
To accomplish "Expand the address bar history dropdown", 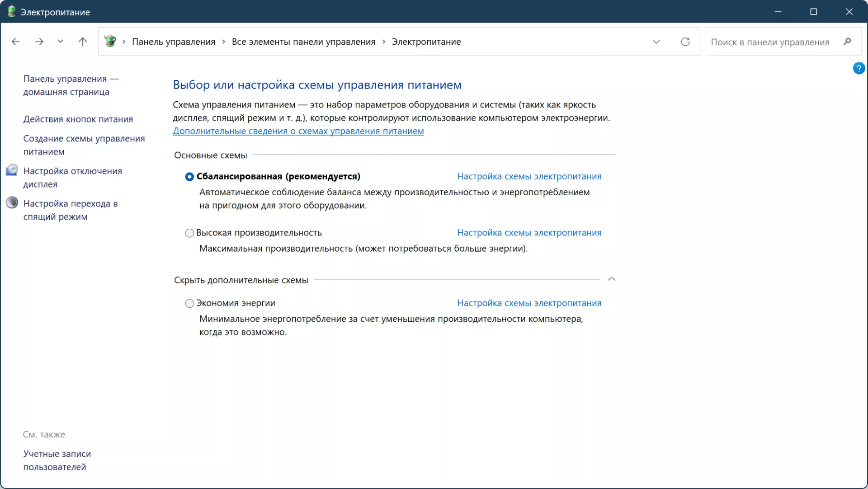I will point(656,42).
